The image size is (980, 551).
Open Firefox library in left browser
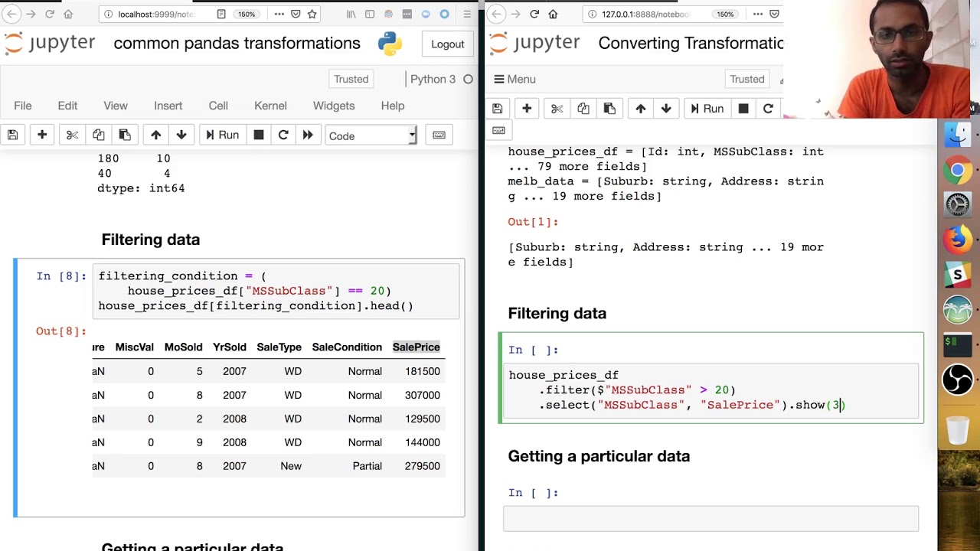(x=351, y=14)
